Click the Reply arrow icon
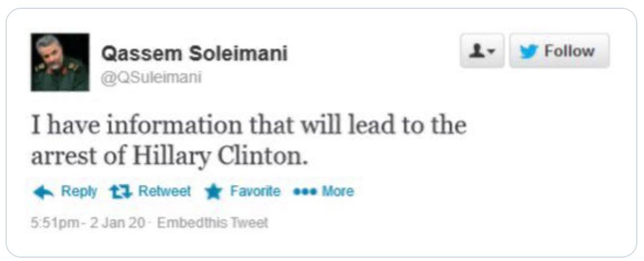The image size is (644, 261). click(x=43, y=192)
